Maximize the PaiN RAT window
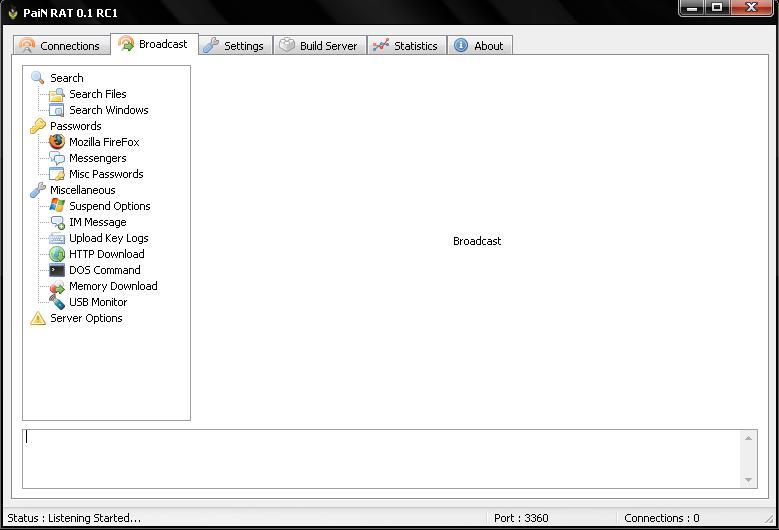779x530 pixels. coord(717,7)
